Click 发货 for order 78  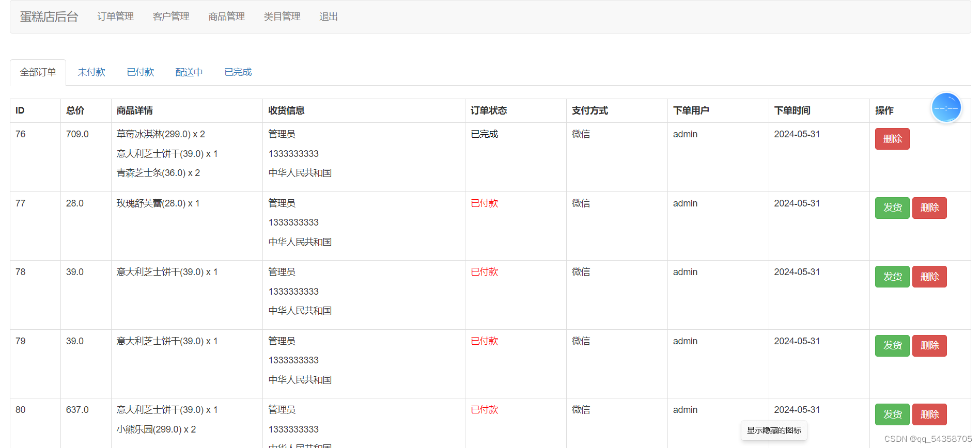tap(892, 277)
